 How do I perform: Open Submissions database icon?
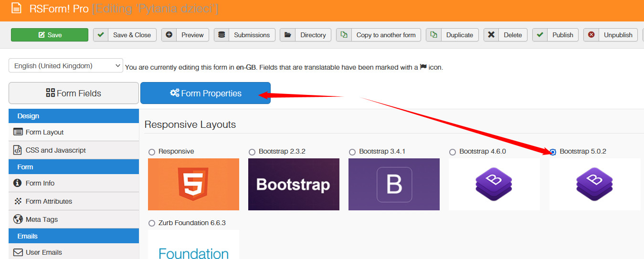coord(222,35)
